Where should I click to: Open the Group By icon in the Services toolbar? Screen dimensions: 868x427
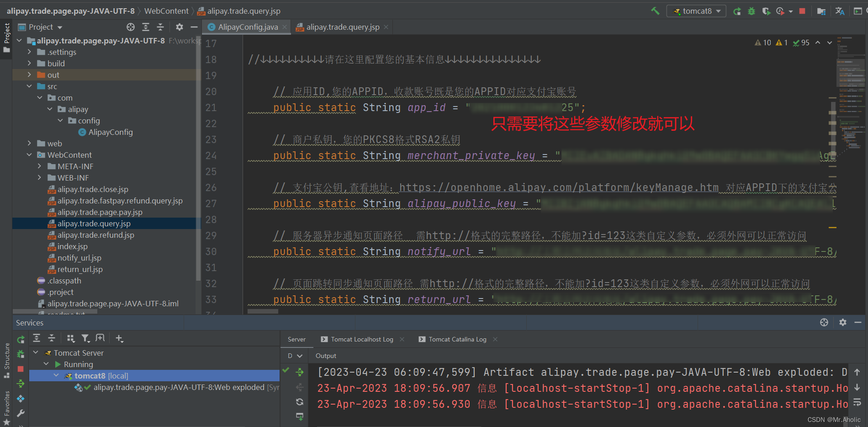click(x=70, y=338)
